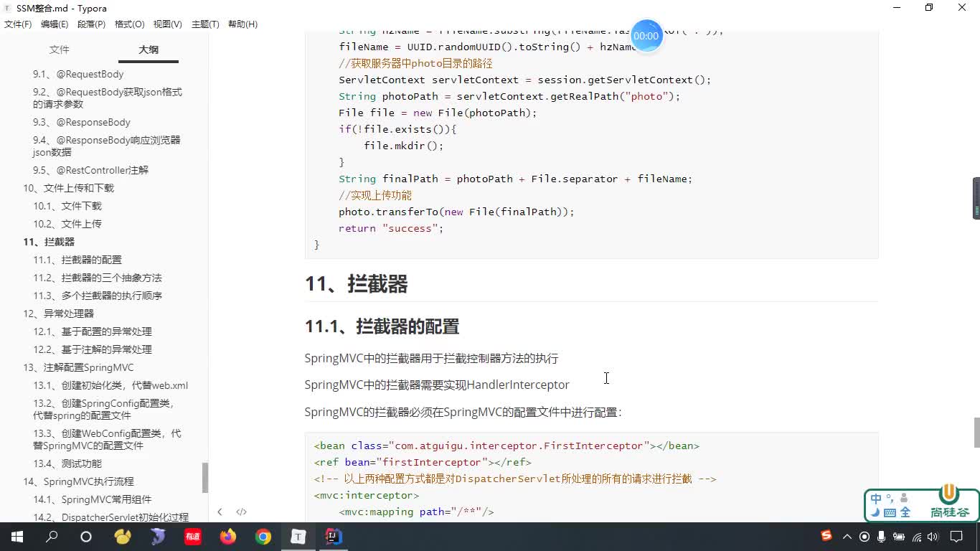
Task: Go to 12、异常处理器 in outline
Action: point(58,314)
